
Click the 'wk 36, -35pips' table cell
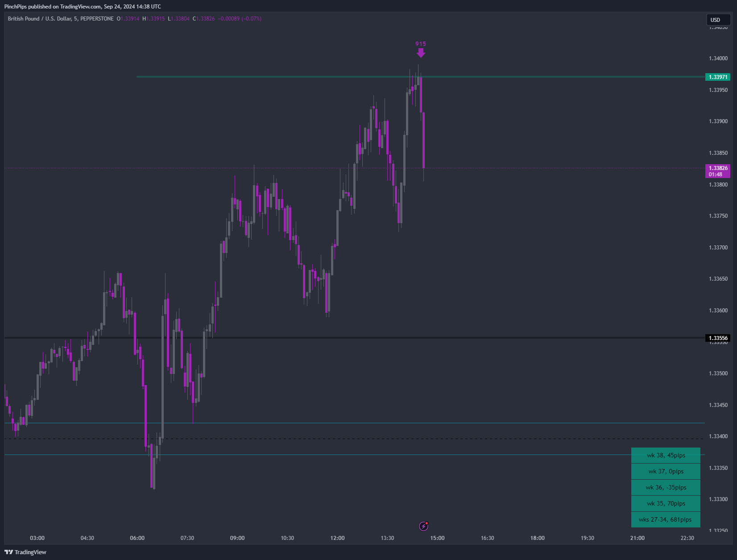pos(666,488)
